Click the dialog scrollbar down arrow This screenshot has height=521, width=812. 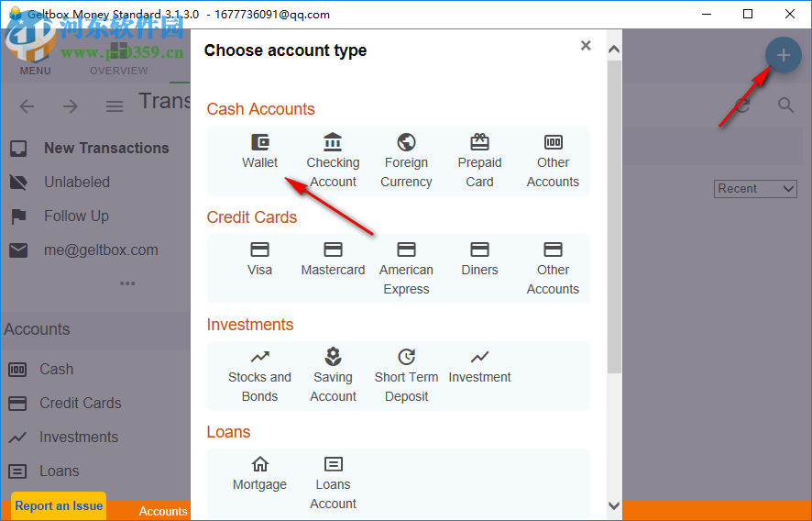pyautogui.click(x=614, y=505)
